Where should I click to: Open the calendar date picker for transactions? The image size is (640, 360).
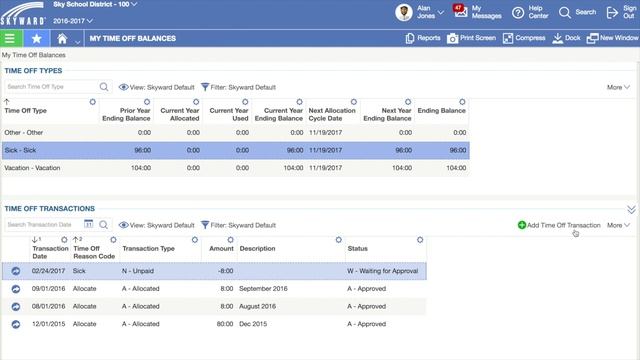tap(89, 224)
